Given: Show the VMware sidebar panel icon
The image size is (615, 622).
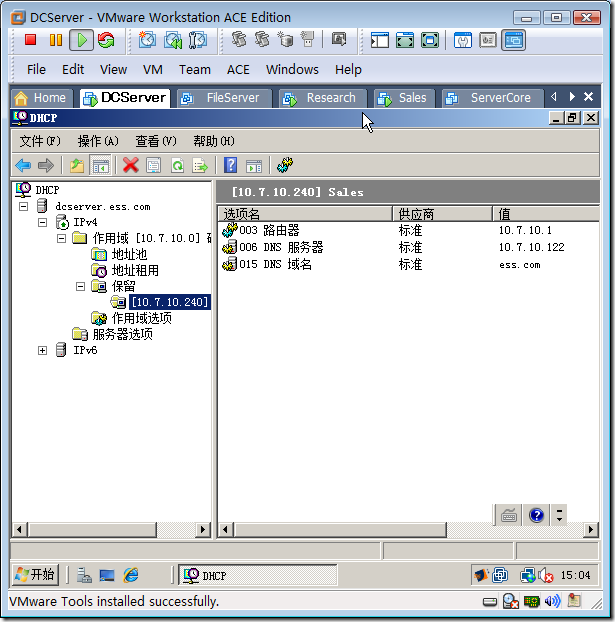Looking at the screenshot, I should (x=380, y=40).
